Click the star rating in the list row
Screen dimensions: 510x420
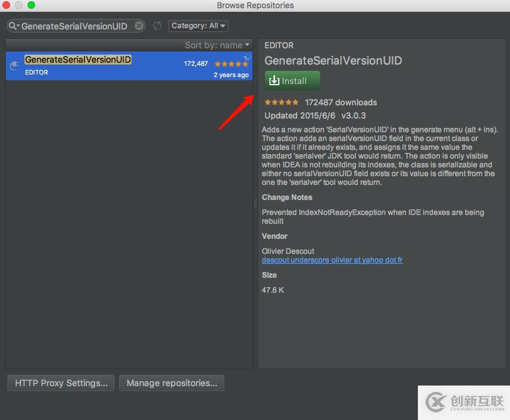(x=231, y=64)
